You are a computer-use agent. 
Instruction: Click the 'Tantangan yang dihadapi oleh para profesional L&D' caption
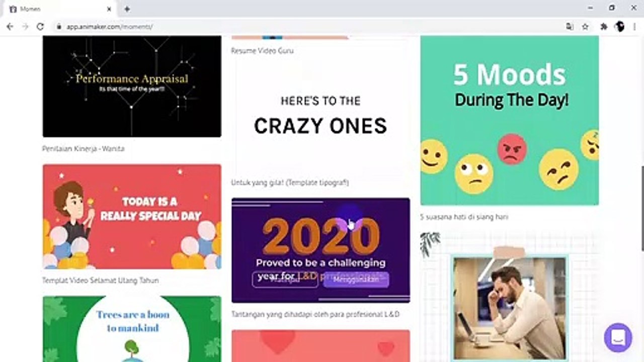(315, 314)
